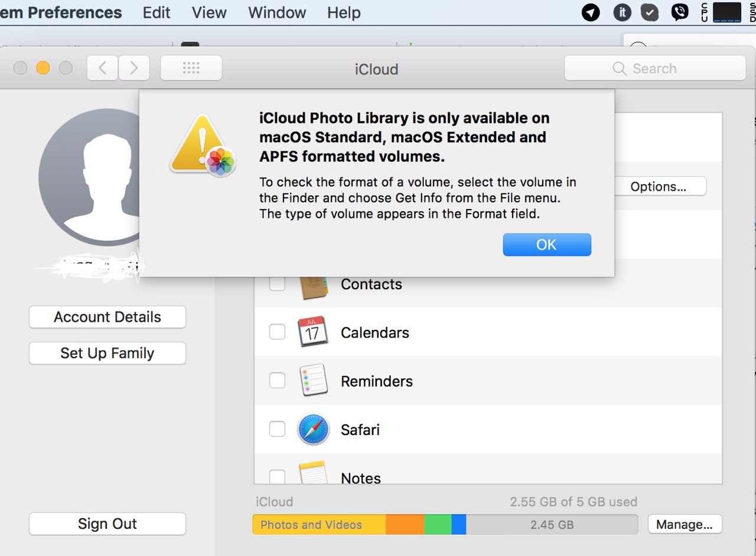Open Account Details

pos(107,317)
